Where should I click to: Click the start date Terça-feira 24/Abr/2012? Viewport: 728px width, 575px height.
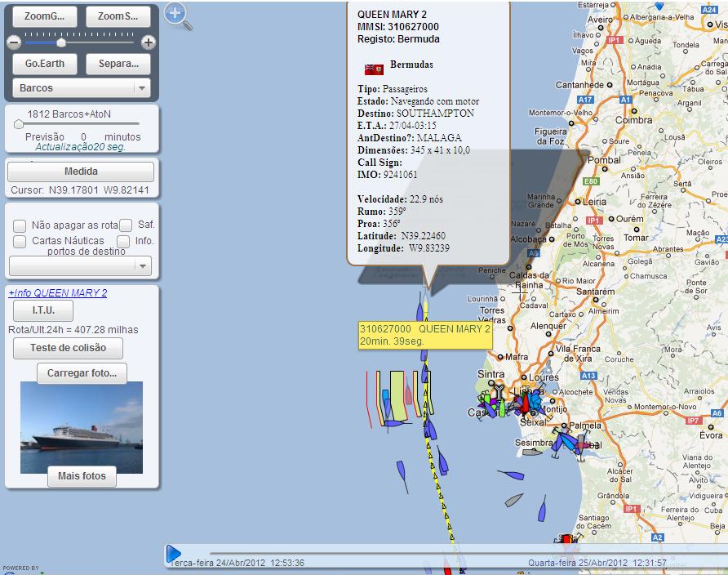click(x=237, y=563)
